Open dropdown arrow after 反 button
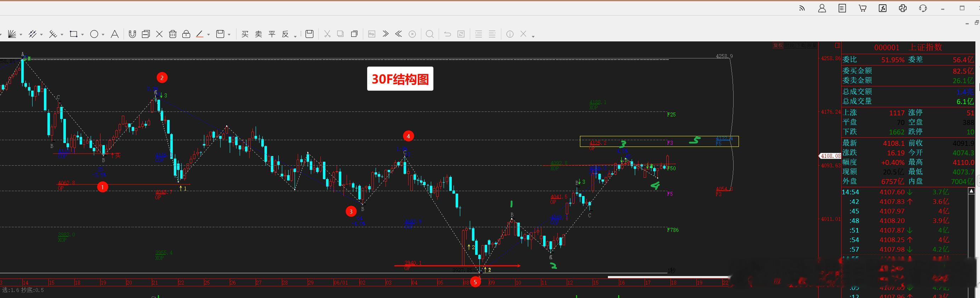The width and height of the screenshot is (980, 298). [296, 36]
